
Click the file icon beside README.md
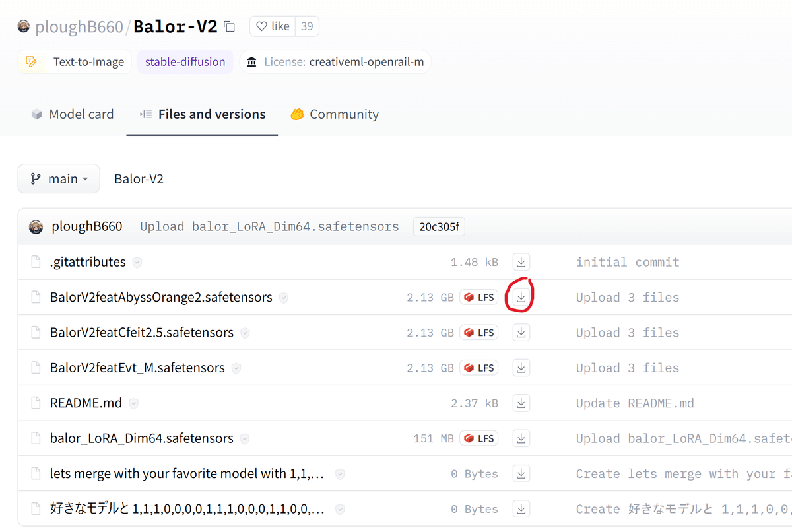(x=36, y=403)
